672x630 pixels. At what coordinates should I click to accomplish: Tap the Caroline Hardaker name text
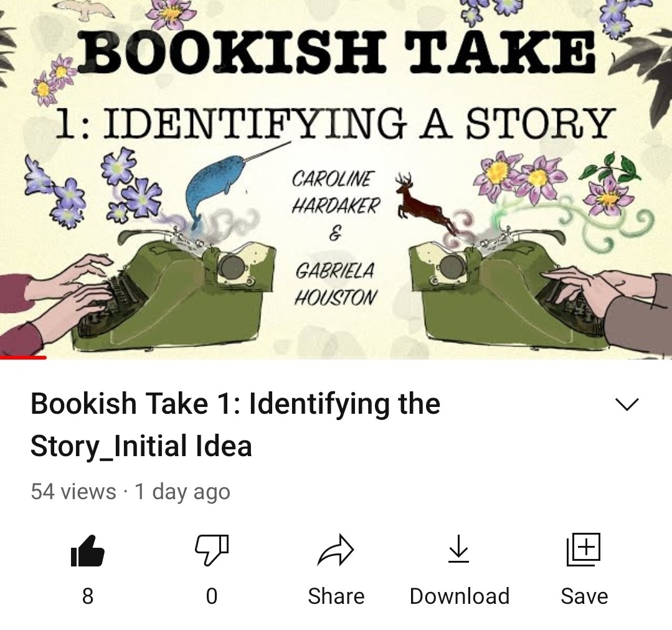click(x=336, y=192)
